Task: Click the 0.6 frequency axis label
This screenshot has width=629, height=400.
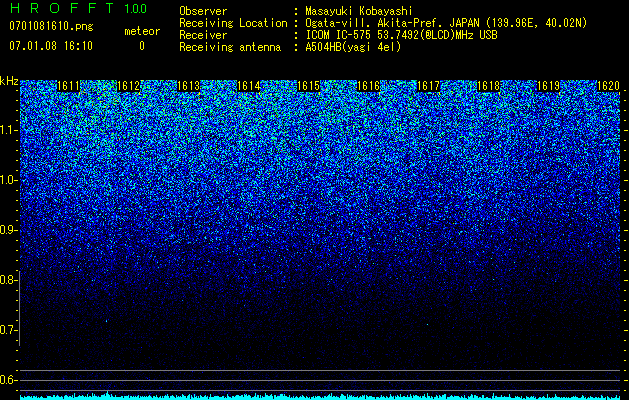Action: point(8,380)
